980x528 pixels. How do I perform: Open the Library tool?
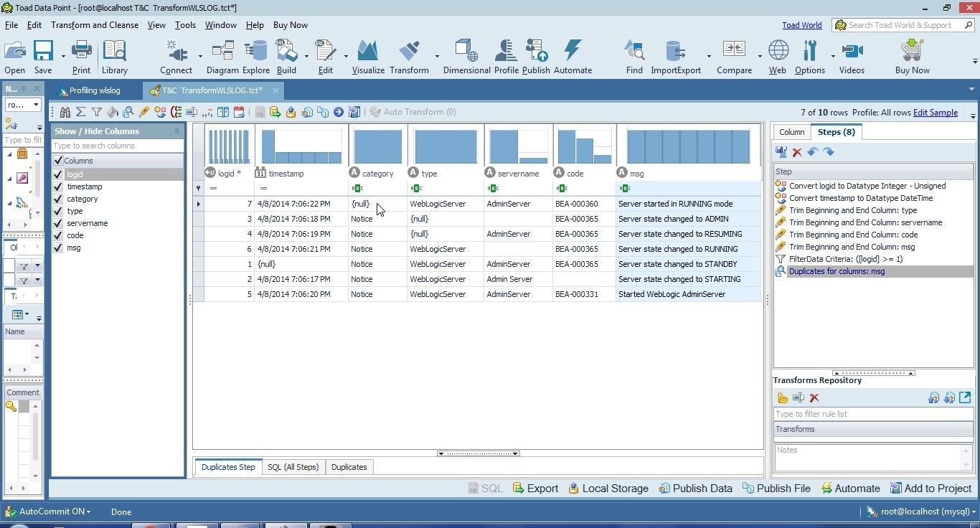(114, 57)
